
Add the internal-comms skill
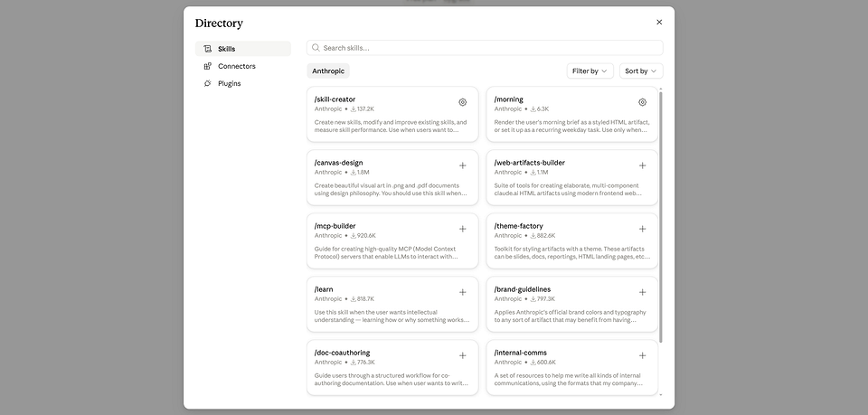642,356
